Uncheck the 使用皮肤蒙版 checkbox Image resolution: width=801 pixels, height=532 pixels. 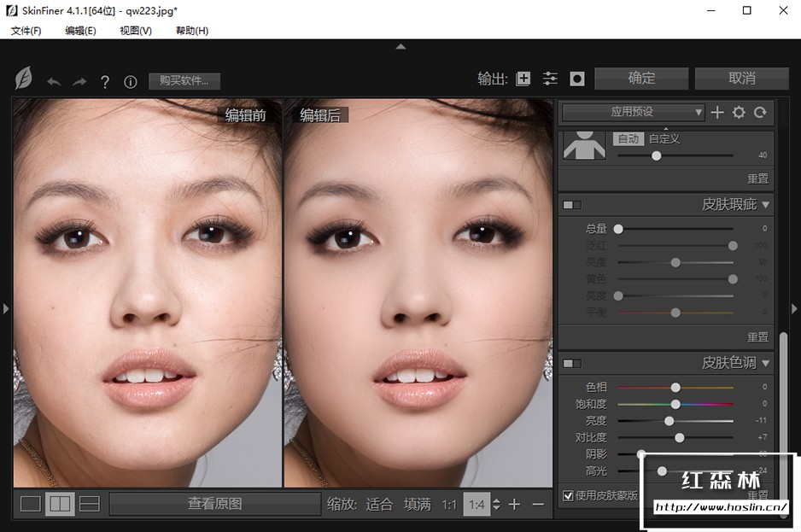coord(569,495)
